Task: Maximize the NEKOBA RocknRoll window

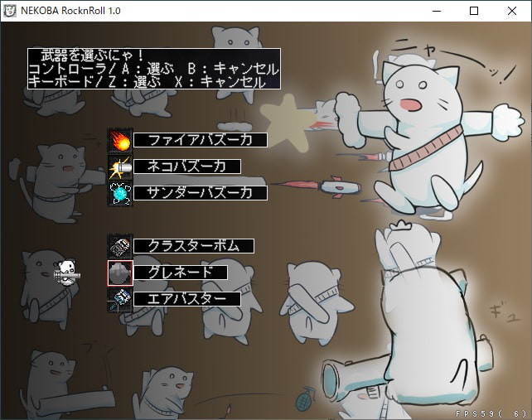Action: pyautogui.click(x=474, y=12)
